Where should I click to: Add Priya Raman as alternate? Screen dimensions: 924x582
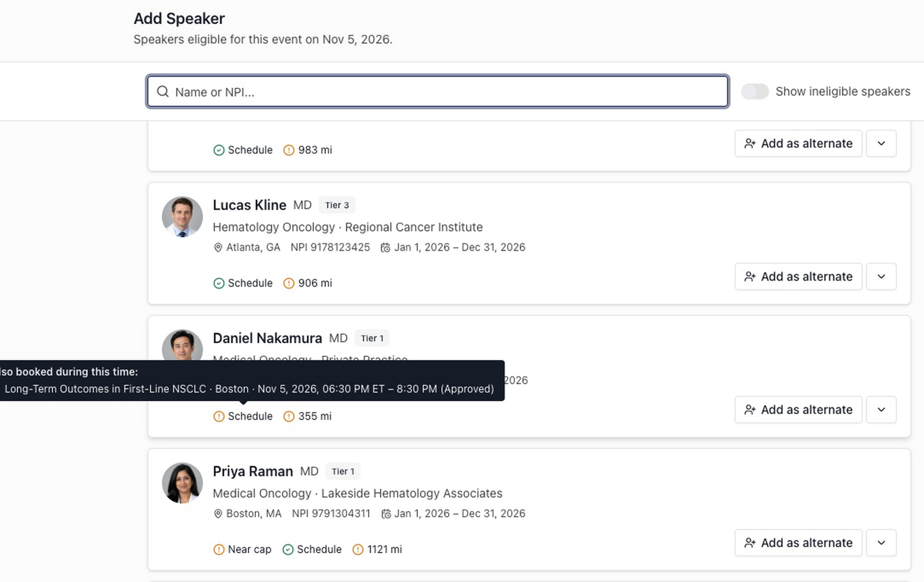(798, 543)
